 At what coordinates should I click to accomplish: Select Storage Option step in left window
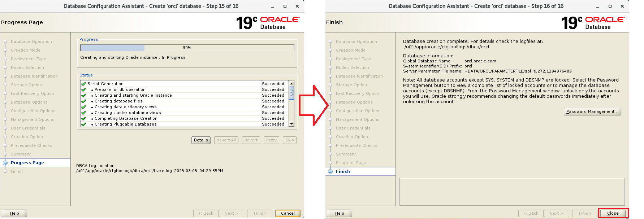(x=26, y=85)
